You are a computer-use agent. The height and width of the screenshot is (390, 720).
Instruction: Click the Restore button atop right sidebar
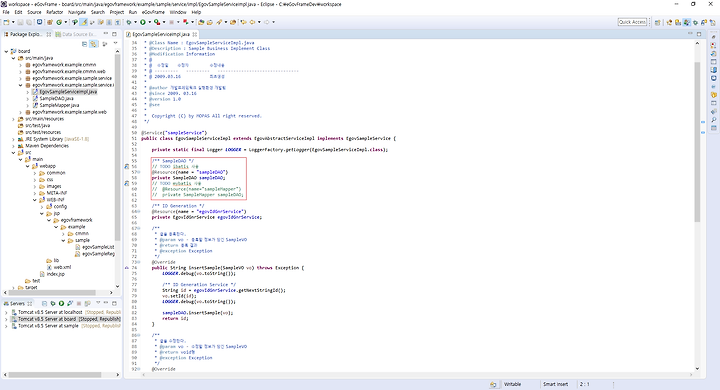pos(714,36)
